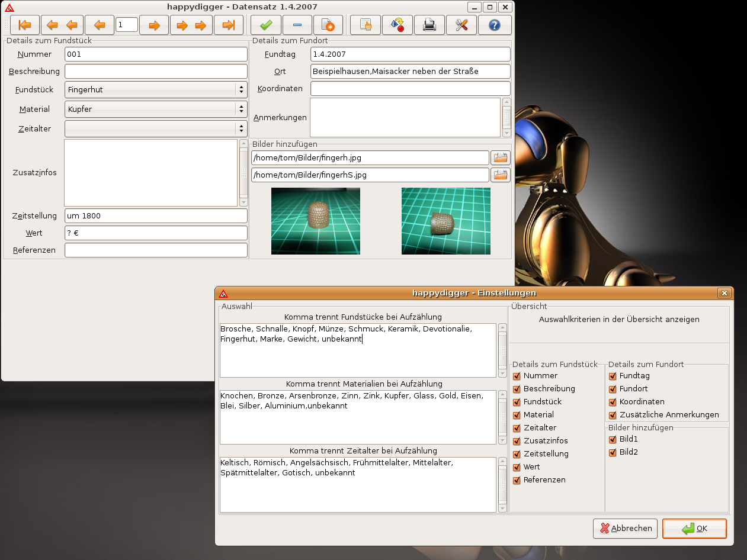The height and width of the screenshot is (560, 747).
Task: Disable the Bild2 checkbox
Action: pyautogui.click(x=613, y=452)
